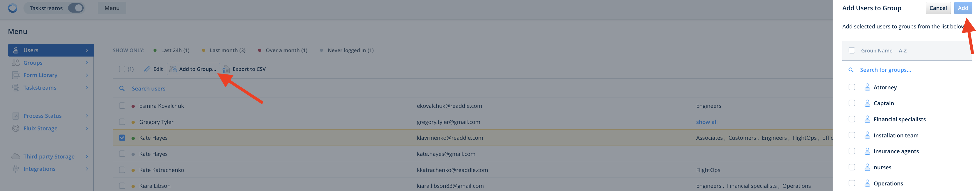The height and width of the screenshot is (191, 980).
Task: Click the Export to CSV icon
Action: point(226,69)
